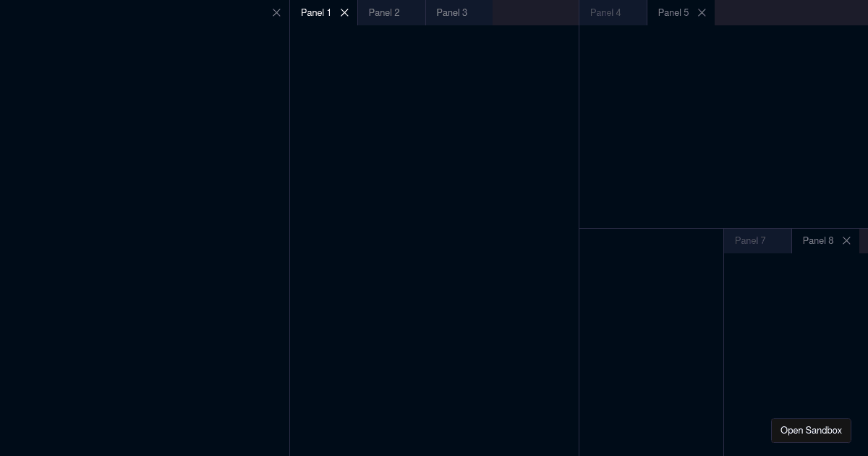This screenshot has width=868, height=456.
Task: Select the Panel 5 tab label
Action: coord(673,12)
